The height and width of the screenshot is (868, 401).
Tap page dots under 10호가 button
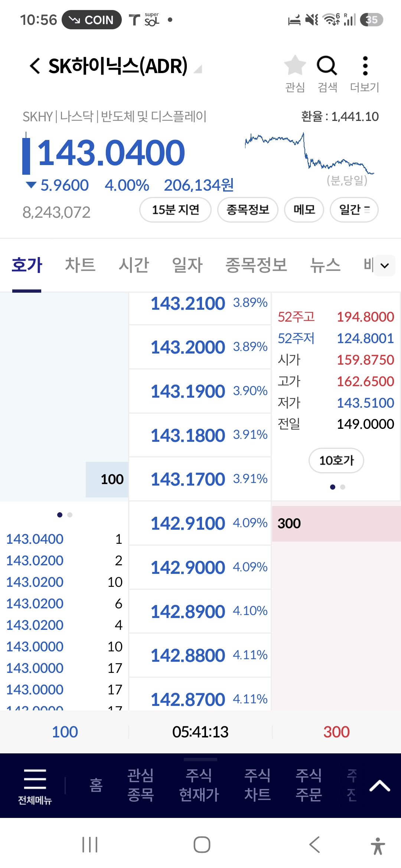tap(338, 487)
